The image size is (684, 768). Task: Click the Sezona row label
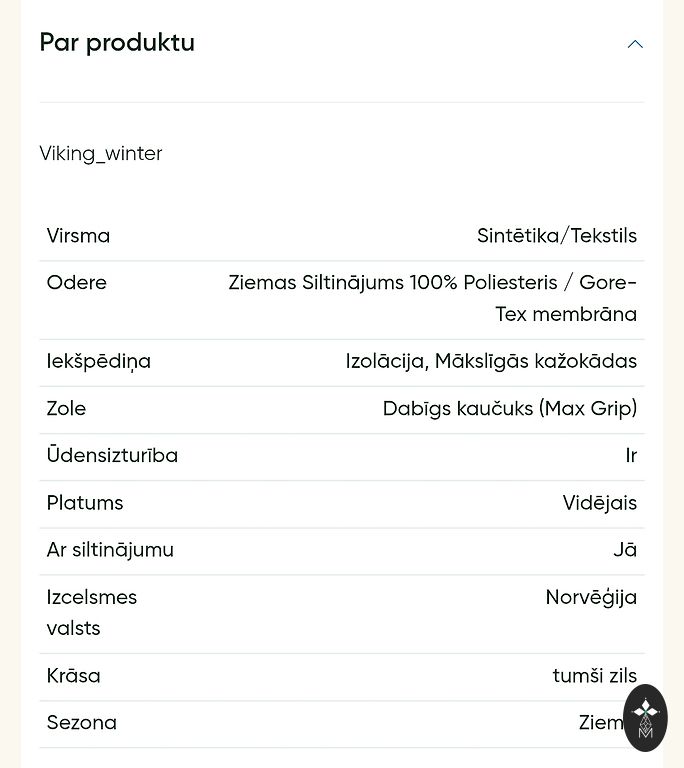tap(81, 723)
